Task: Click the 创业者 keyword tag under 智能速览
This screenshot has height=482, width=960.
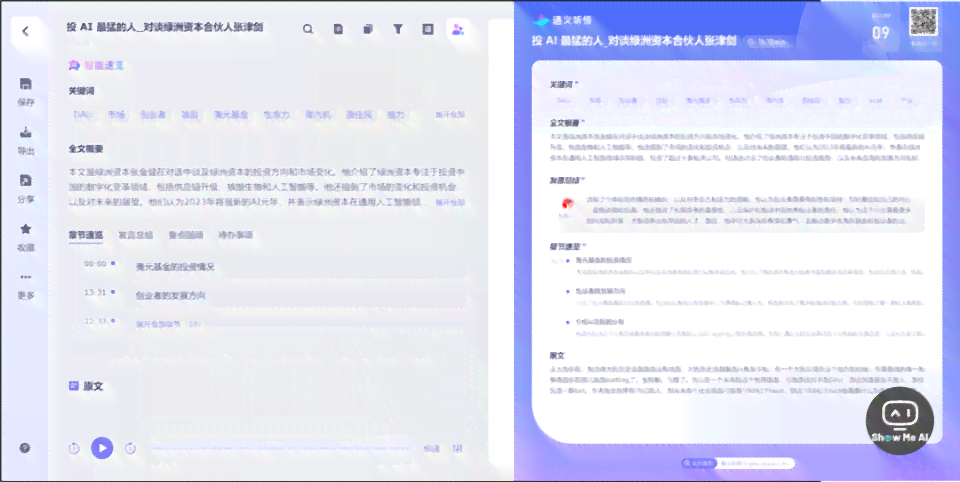Action: 153,115
